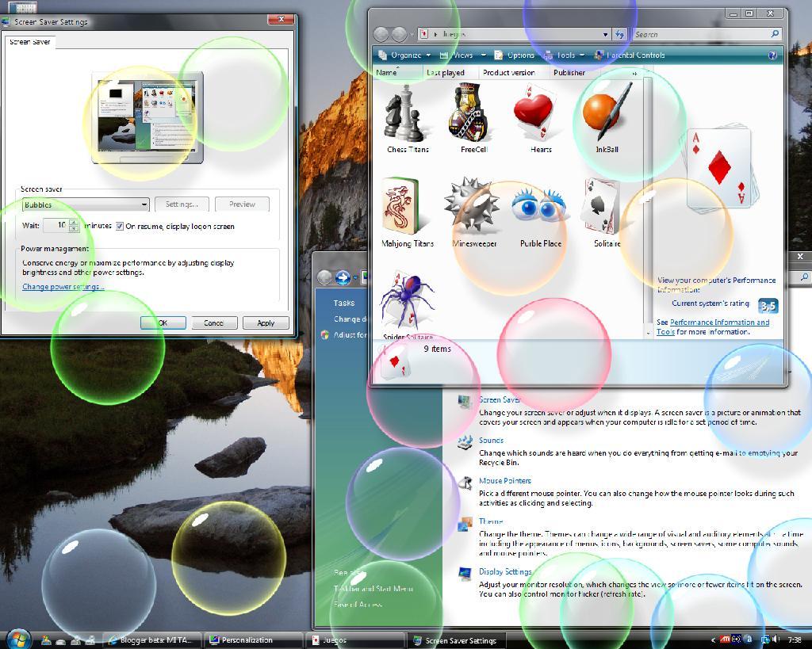Switch to Blogger beta taskbar button

(150, 640)
